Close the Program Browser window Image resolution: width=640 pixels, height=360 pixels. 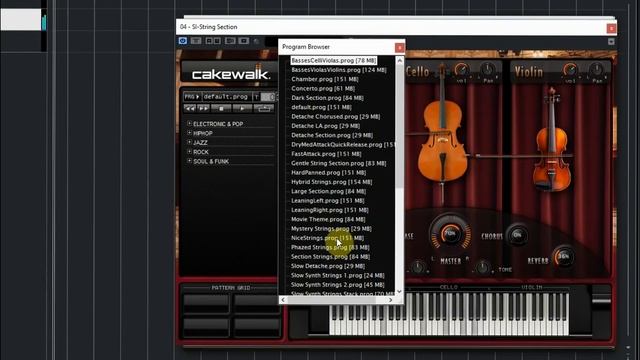400,48
